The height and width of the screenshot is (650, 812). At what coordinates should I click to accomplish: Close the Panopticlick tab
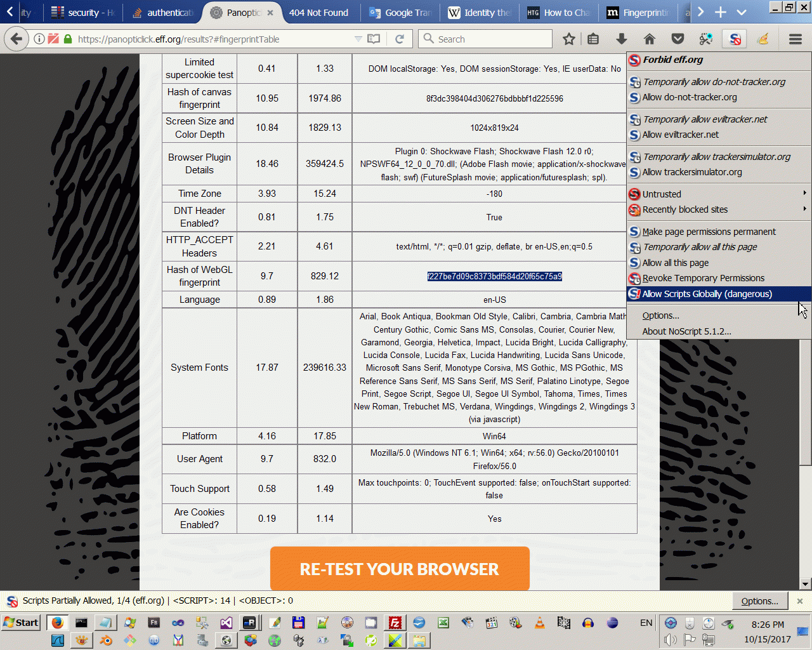click(x=270, y=13)
